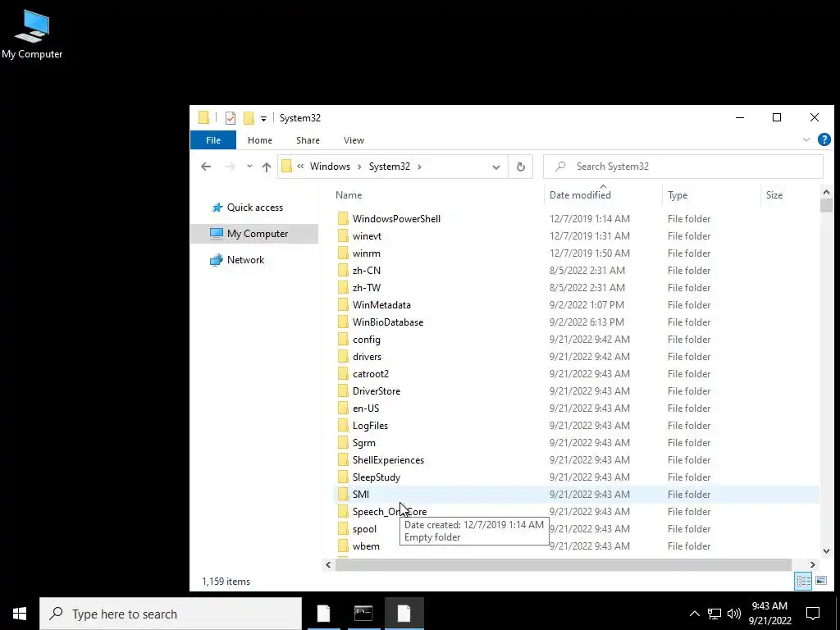Select the winrm folder icon
840x630 pixels.
pos(343,253)
